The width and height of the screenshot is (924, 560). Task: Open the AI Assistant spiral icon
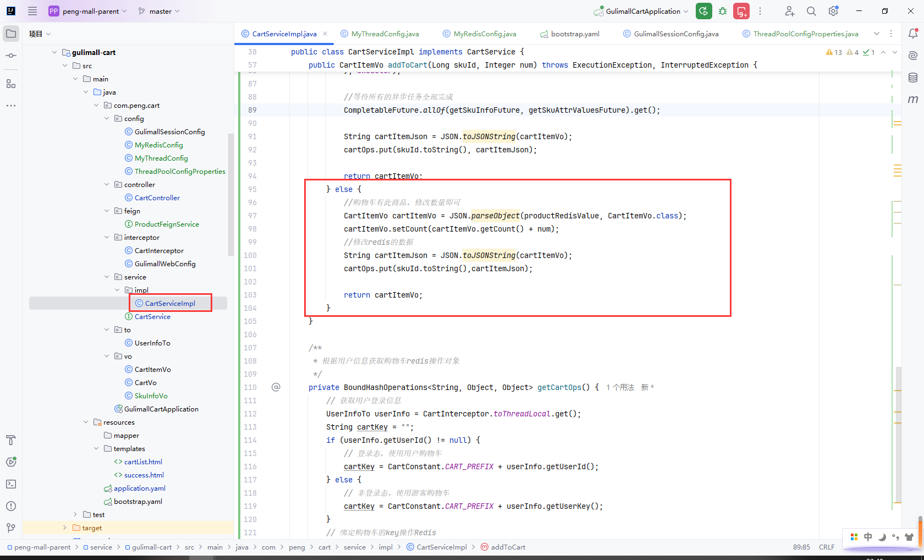click(913, 56)
